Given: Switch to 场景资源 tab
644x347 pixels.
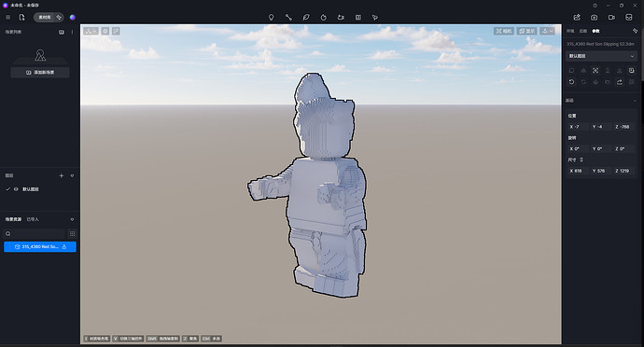Looking at the screenshot, I should pos(13,219).
